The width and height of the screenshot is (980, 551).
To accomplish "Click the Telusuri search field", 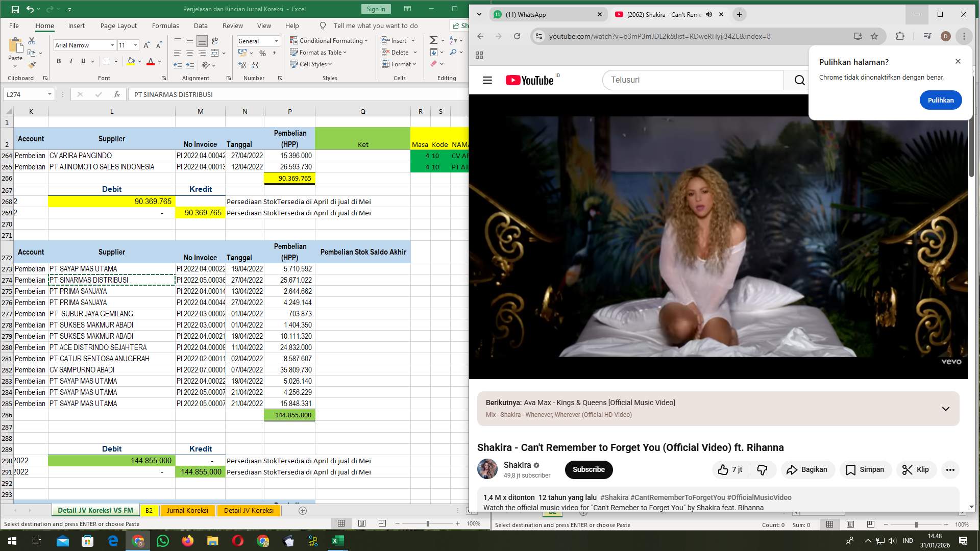I will [x=692, y=80].
